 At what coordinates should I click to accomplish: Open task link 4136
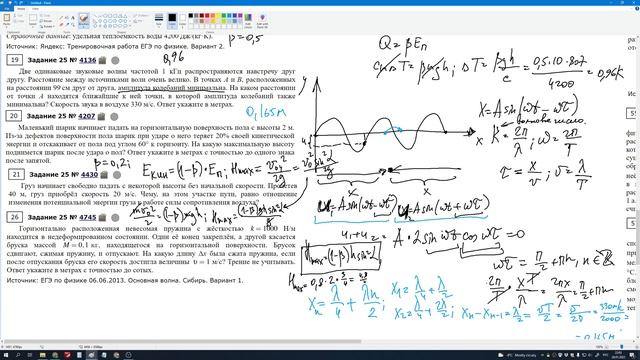click(87, 60)
